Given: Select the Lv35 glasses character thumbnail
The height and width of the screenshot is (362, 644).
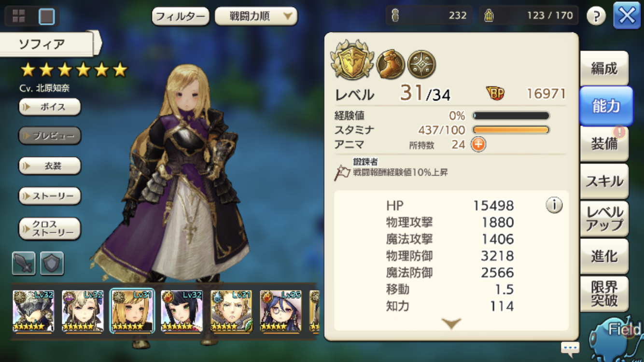Looking at the screenshot, I should point(280,311).
